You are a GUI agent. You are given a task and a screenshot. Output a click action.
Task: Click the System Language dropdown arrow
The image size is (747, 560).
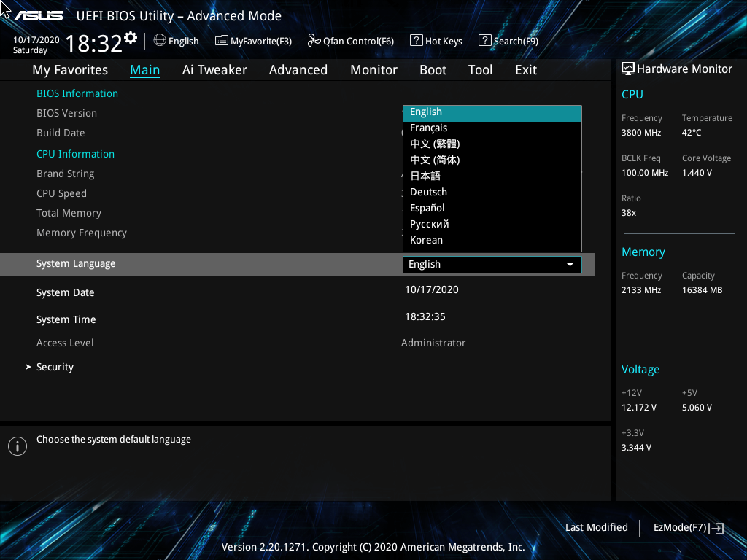[x=570, y=265]
